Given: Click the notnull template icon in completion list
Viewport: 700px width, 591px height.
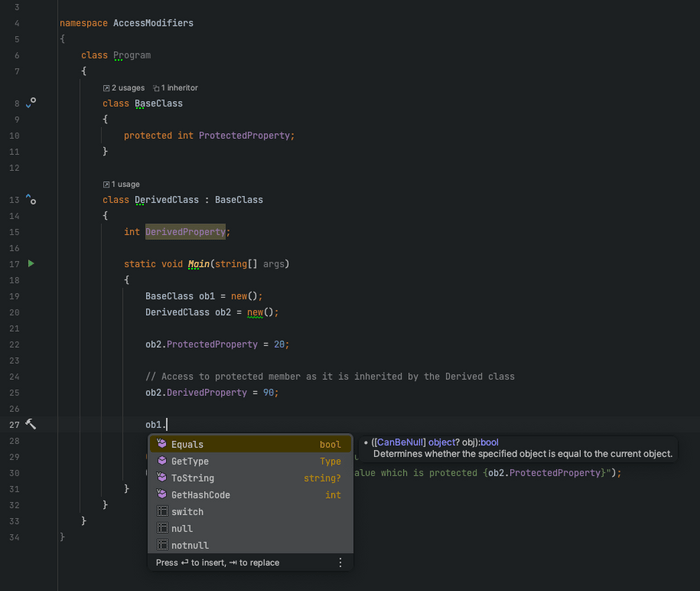Looking at the screenshot, I should click(x=162, y=545).
